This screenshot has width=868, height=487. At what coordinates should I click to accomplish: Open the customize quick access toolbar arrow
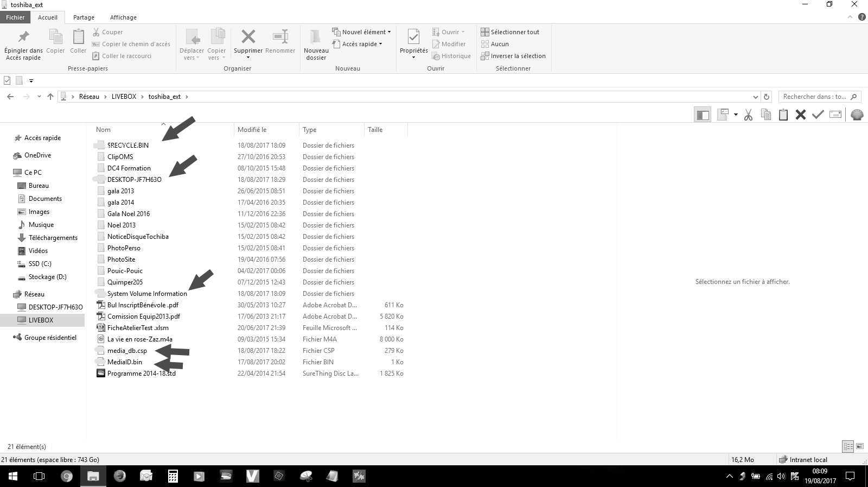coord(31,81)
